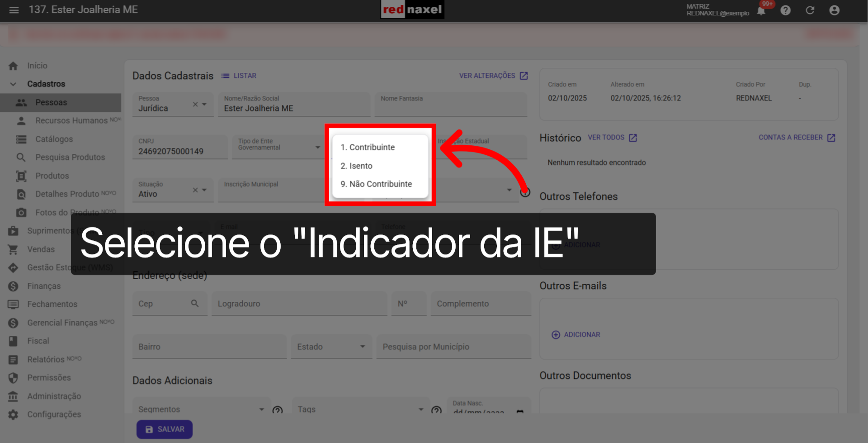Open the navigation hamburger menu
The width and height of the screenshot is (868, 443).
pos(14,10)
